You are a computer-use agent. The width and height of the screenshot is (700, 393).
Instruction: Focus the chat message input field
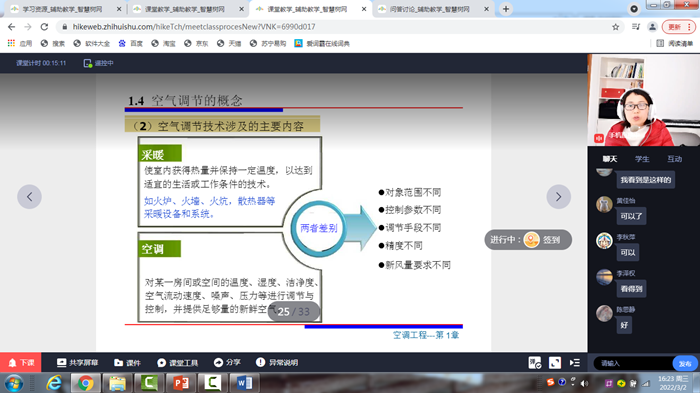pos(634,364)
